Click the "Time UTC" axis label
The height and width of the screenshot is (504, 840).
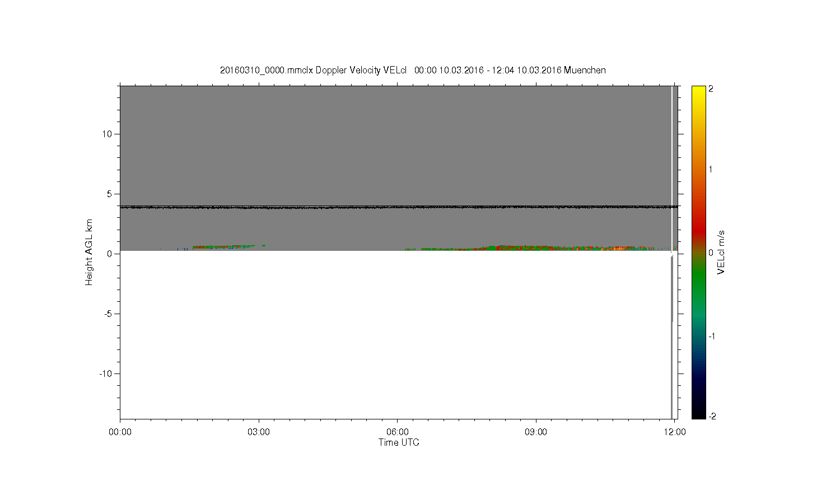click(399, 442)
